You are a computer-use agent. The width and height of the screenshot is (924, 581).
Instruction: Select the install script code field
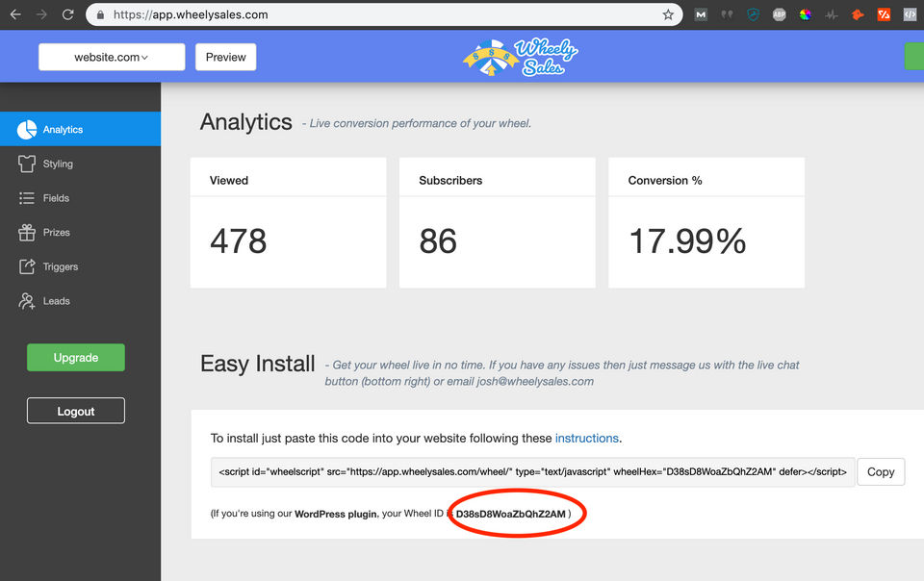(x=532, y=472)
